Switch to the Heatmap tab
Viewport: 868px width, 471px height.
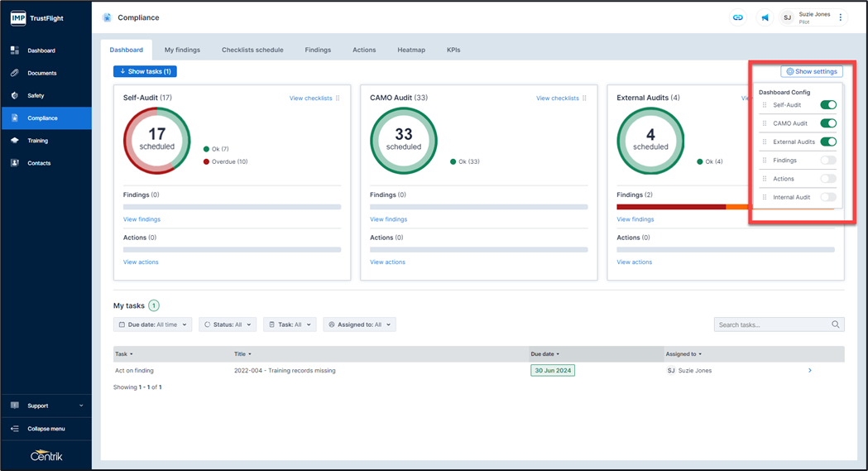(x=410, y=50)
